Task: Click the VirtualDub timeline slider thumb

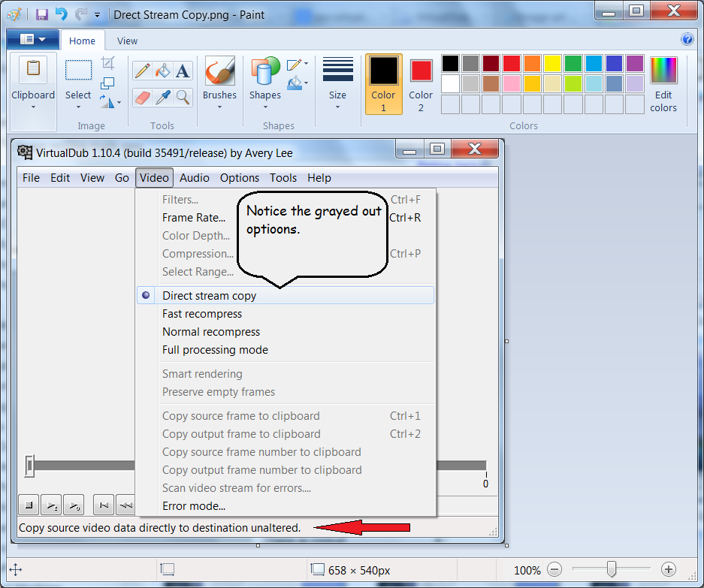Action: click(x=29, y=466)
